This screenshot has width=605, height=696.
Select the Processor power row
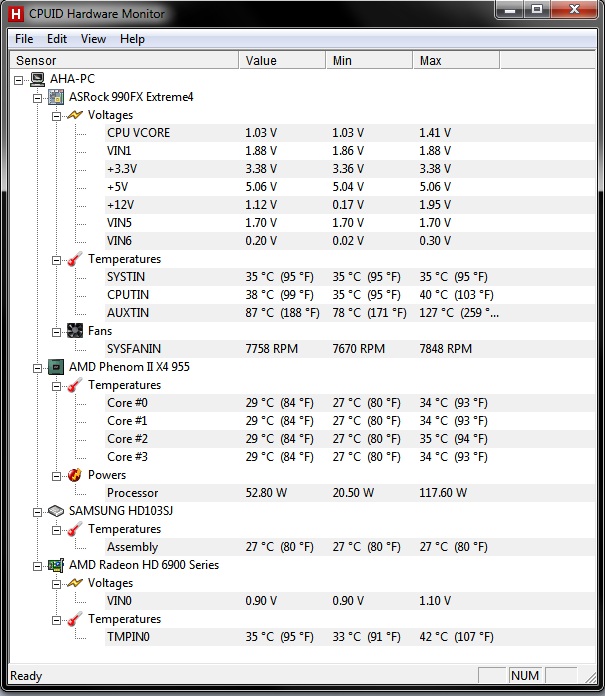[350, 493]
